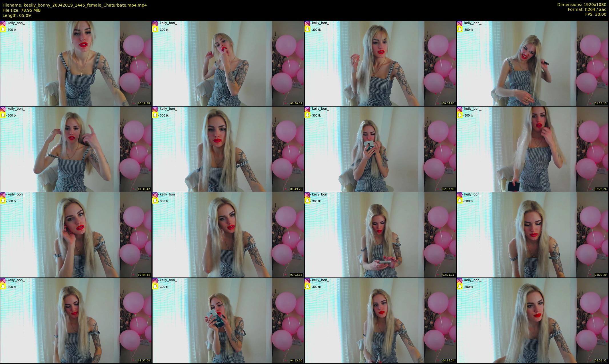
Task: Click Snapchat icon in the 04:15.96 frame
Action: [155, 287]
